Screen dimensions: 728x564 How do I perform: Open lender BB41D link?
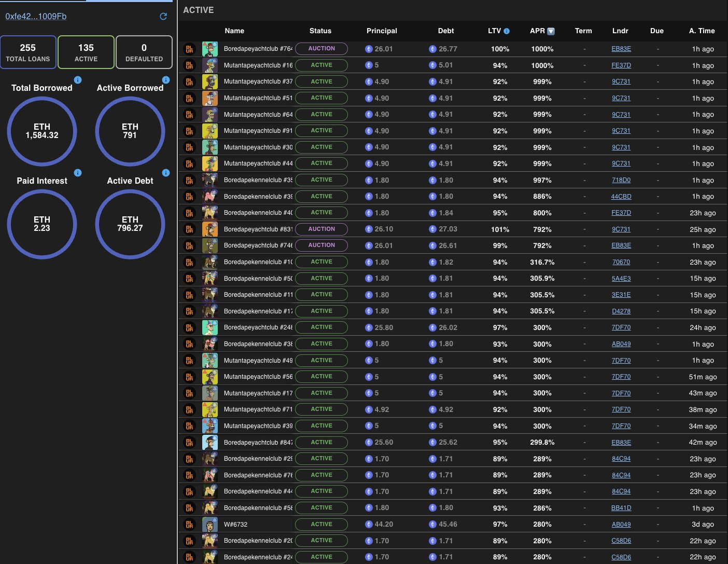621,508
